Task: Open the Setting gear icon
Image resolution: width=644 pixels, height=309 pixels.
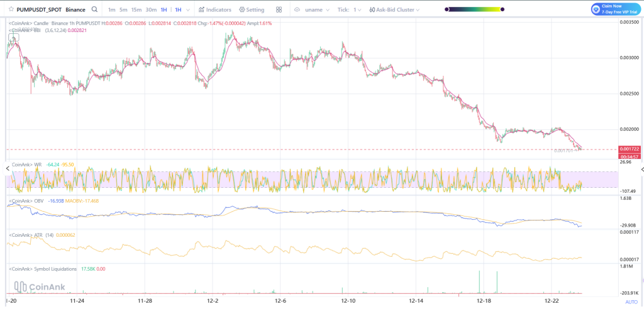Action: pos(241,9)
